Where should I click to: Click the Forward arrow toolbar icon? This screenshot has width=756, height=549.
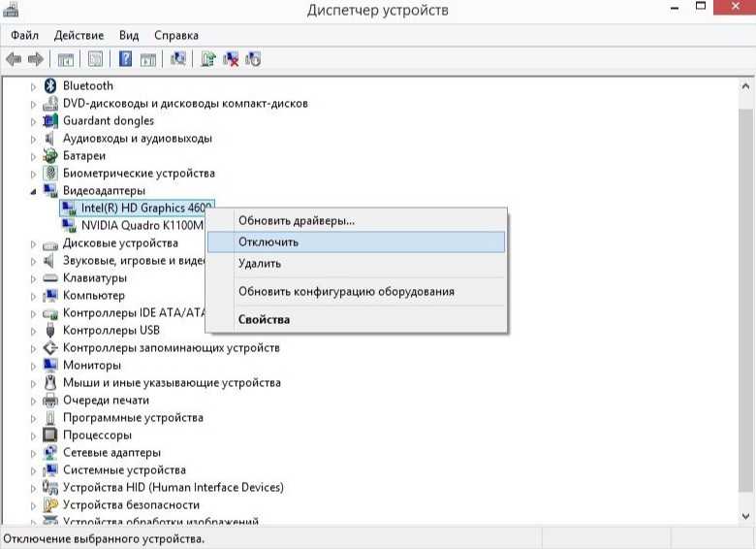point(36,59)
